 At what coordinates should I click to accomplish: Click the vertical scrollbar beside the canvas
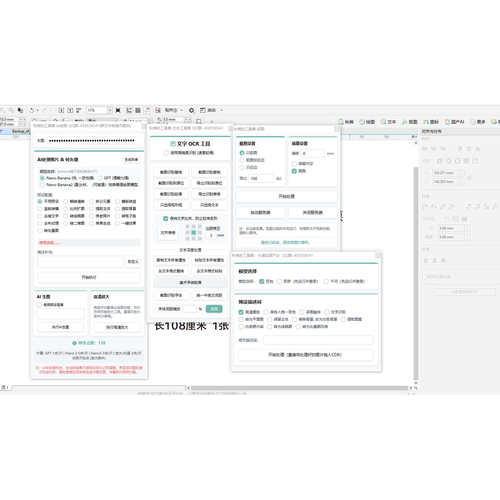pos(416,272)
